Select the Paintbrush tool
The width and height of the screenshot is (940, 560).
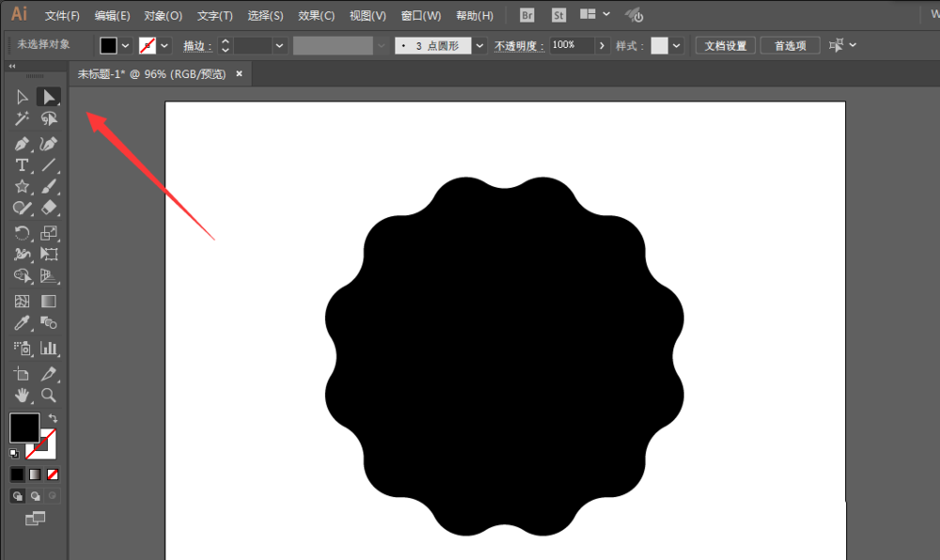pos(49,186)
